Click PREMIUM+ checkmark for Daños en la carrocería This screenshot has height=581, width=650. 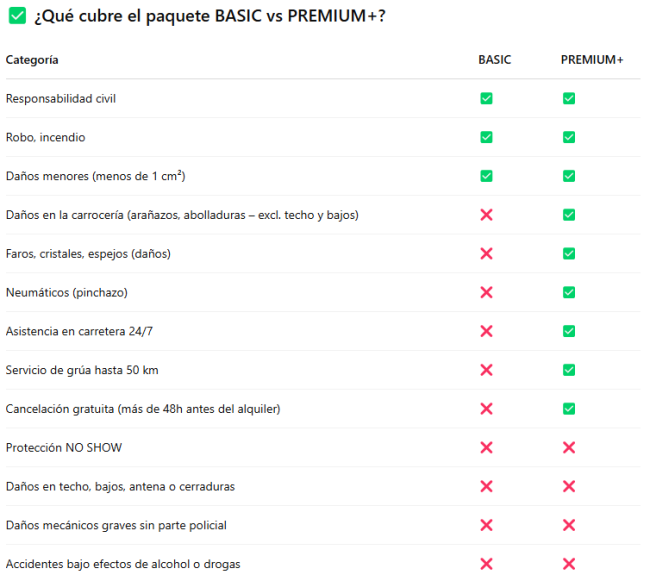[x=569, y=215]
